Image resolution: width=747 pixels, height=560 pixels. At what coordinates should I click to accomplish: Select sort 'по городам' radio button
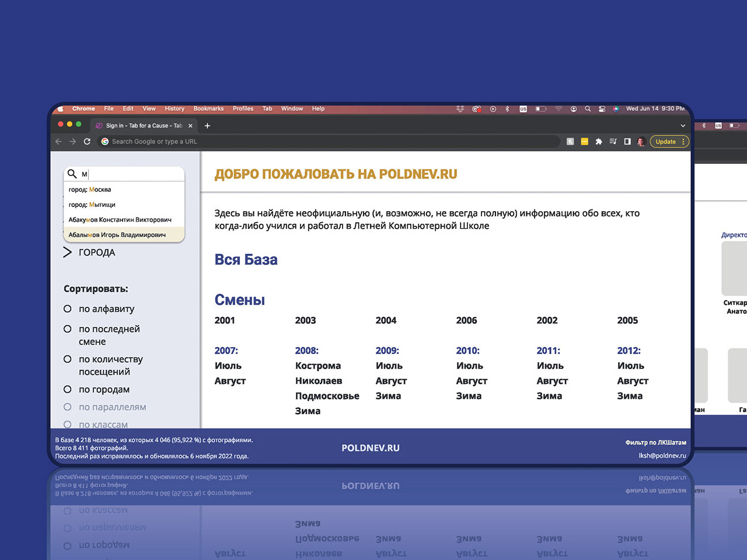[x=68, y=389]
